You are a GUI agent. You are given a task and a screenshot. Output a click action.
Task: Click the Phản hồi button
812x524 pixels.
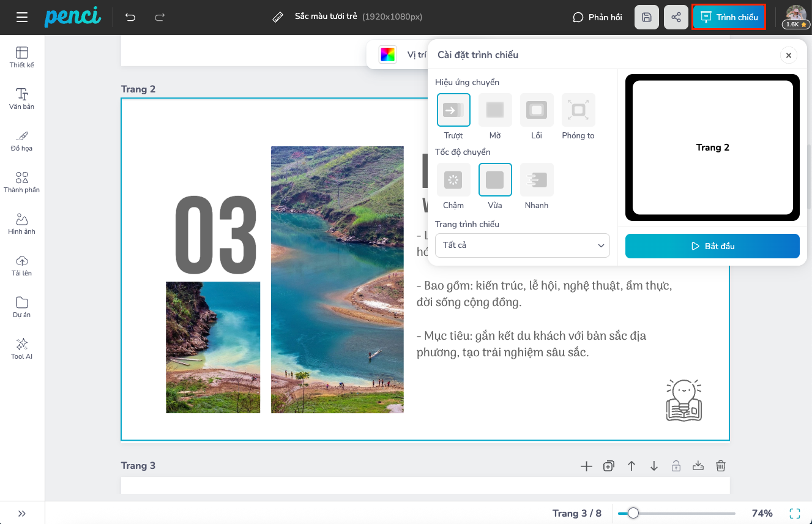coord(597,17)
